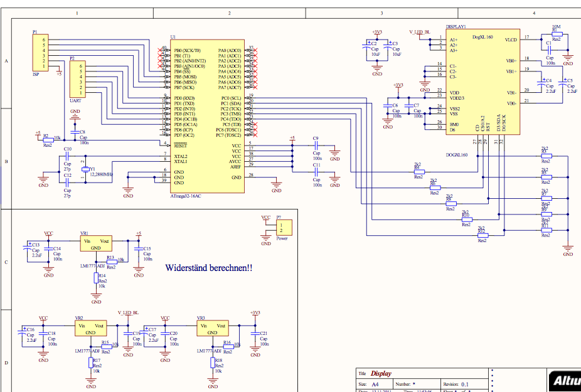
Task: Select the VR3 regulator for +3V3
Action: (x=213, y=328)
